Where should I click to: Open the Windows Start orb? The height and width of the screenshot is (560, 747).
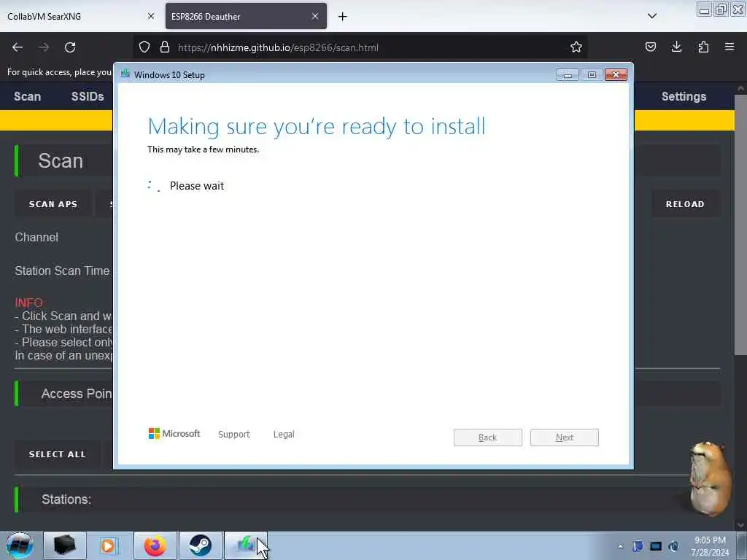[x=20, y=545]
